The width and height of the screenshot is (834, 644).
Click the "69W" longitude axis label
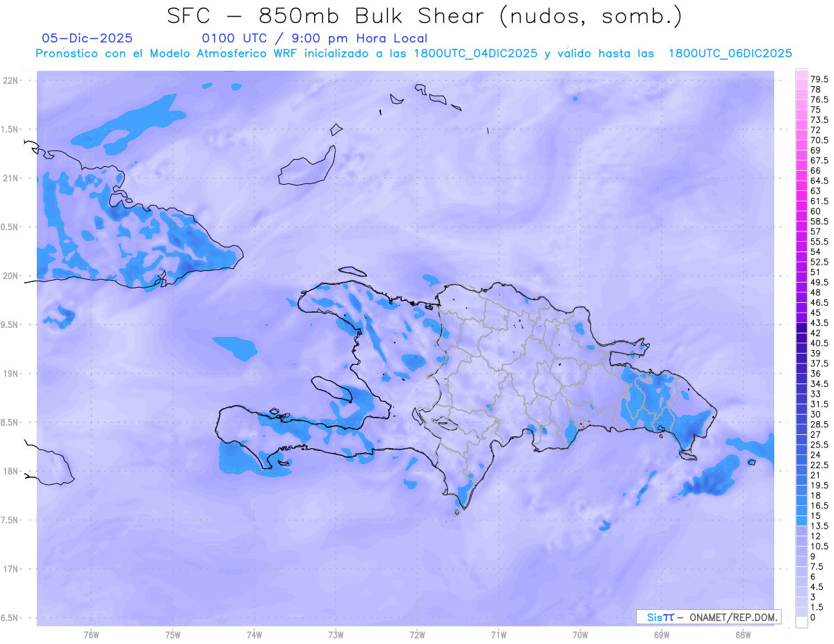662,635
